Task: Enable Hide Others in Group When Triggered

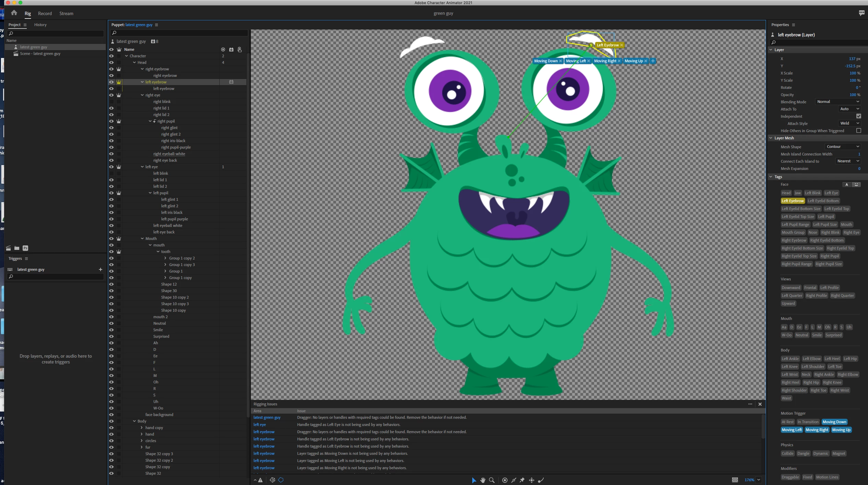Action: point(858,130)
